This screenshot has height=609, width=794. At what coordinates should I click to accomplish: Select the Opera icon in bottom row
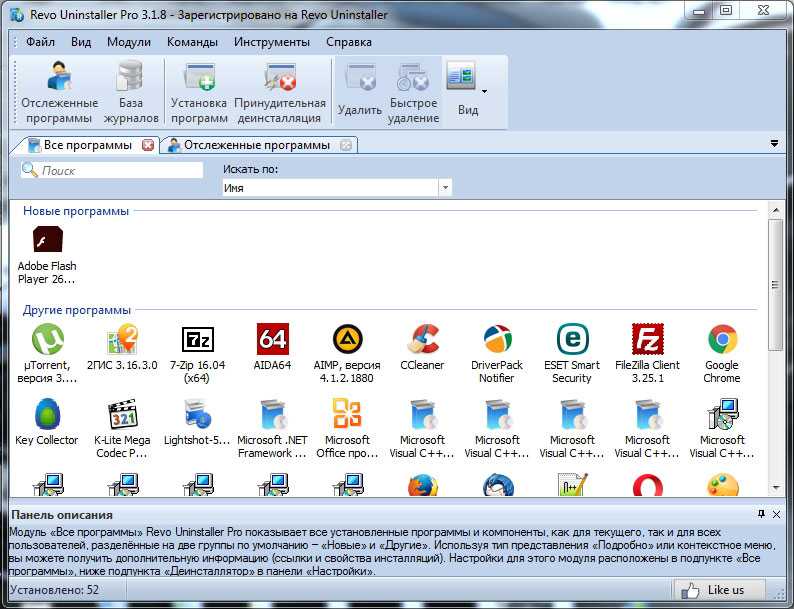647,484
